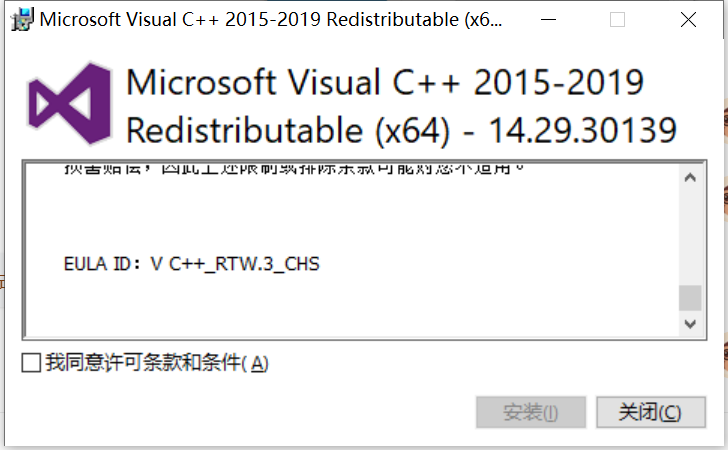
Task: Tick the 我同意许可条款和条件 checkbox
Action: (31, 363)
